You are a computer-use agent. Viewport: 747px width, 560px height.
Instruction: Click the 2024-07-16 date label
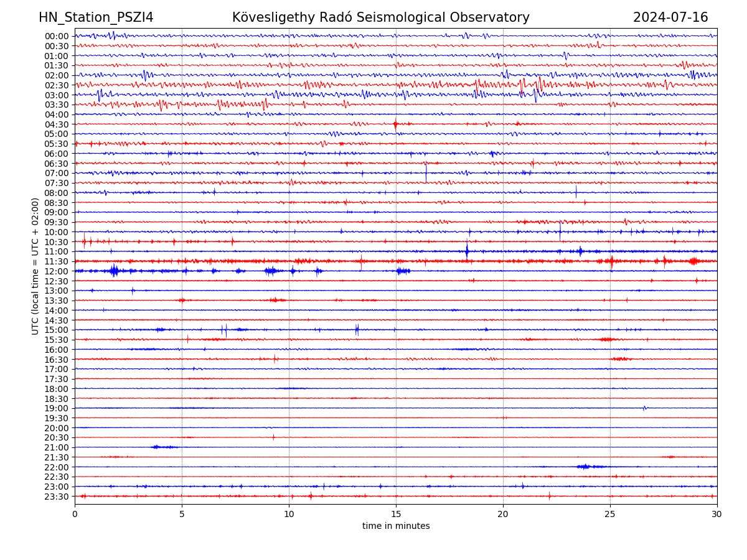click(x=670, y=17)
